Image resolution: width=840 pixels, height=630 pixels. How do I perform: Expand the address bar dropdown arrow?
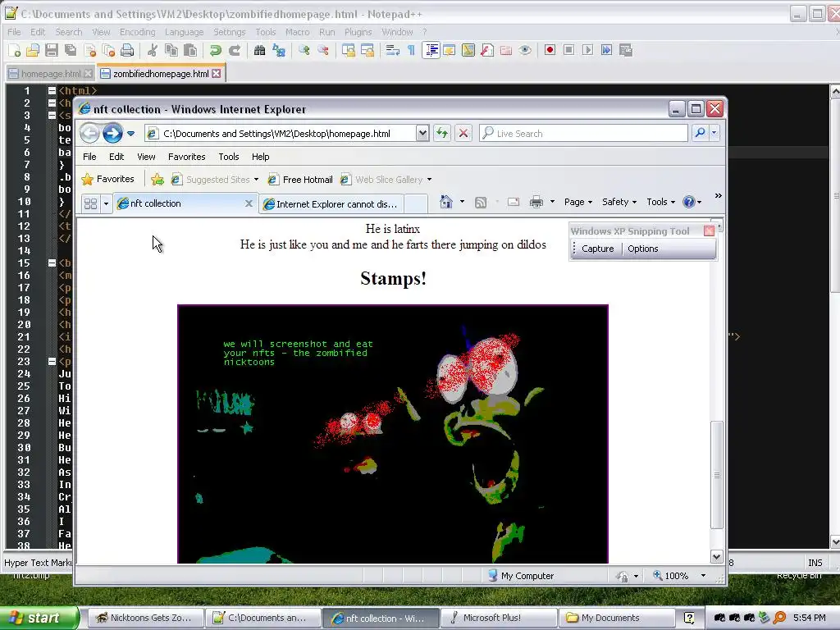[422, 134]
